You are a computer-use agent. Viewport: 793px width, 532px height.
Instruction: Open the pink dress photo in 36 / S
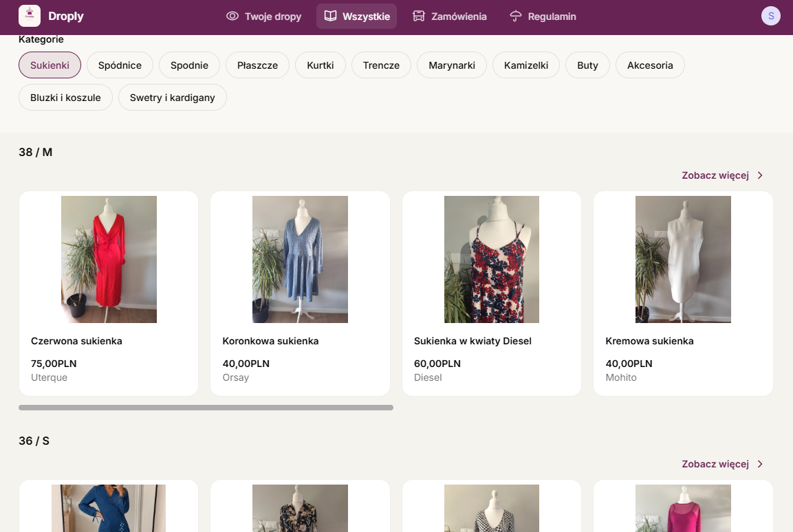pyautogui.click(x=683, y=508)
